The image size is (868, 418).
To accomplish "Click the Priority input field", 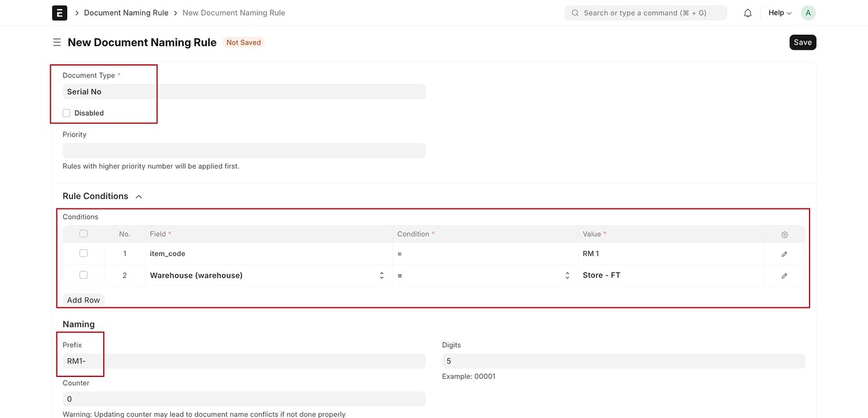I will 244,150.
